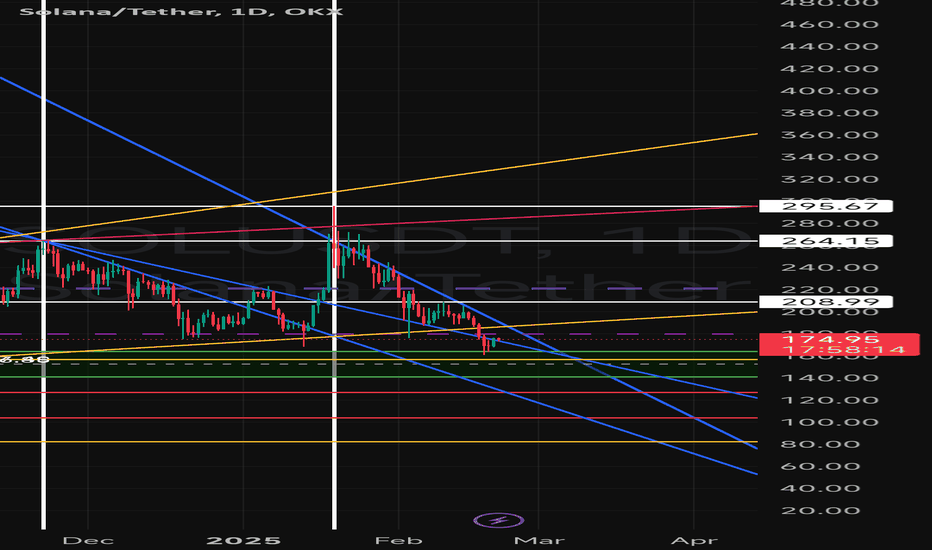The height and width of the screenshot is (550, 932).
Task: Click the Dec label on time axis
Action: click(88, 540)
